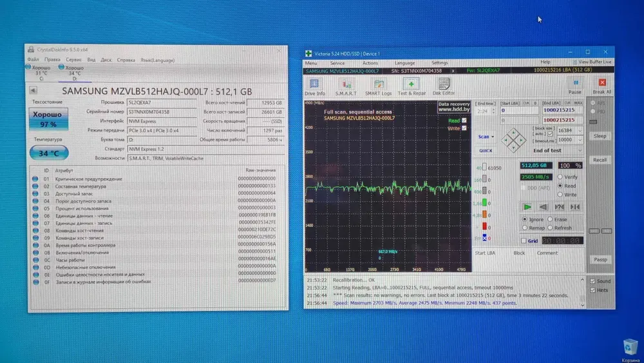Click the QUICK scan button
The image size is (644, 363).
486,150
